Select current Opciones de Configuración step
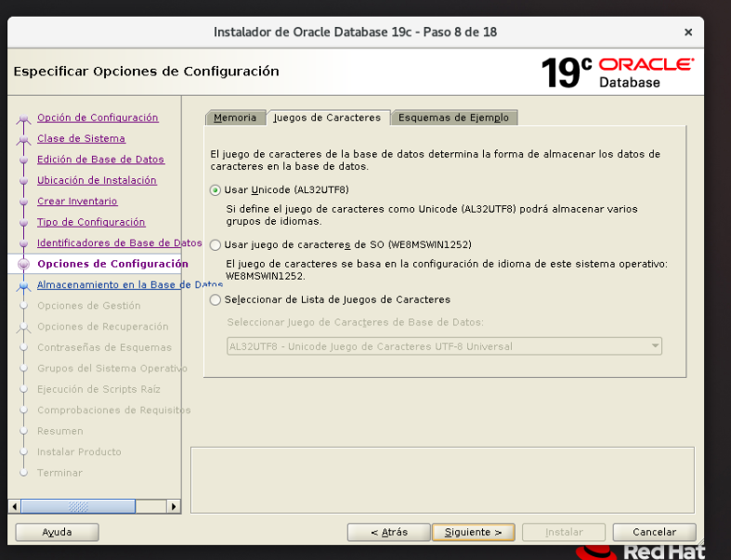 [x=112, y=264]
